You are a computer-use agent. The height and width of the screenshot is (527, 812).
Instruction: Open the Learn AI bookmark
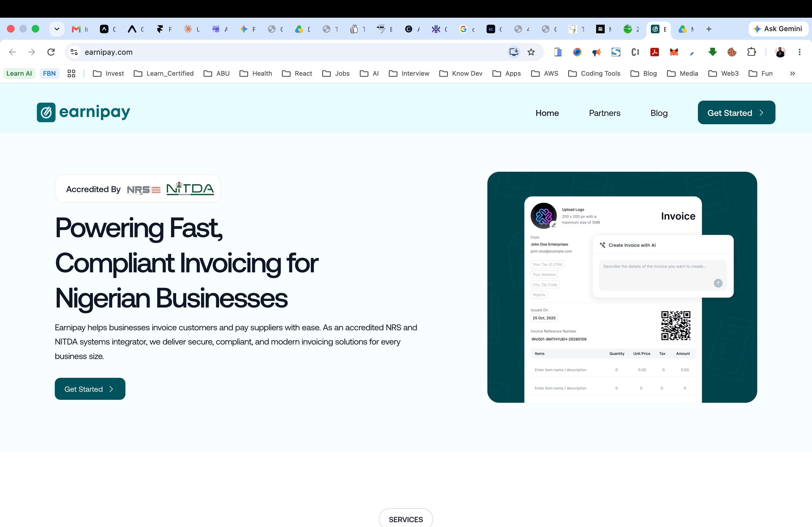pos(19,73)
